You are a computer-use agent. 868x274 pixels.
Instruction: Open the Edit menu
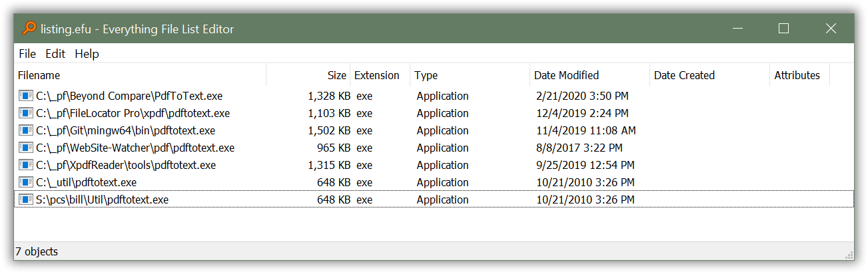tap(55, 54)
